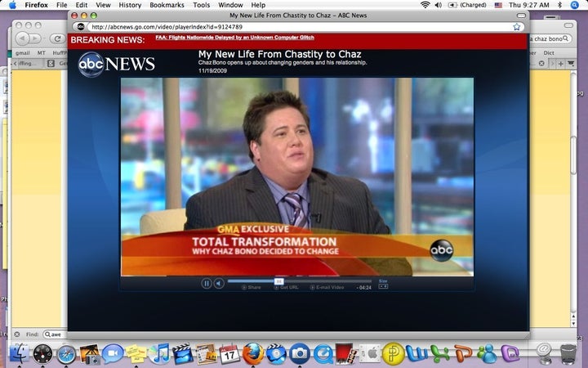Image resolution: width=588 pixels, height=368 pixels.
Task: Open Microsoft PowerPoint from the Dock
Action: pyautogui.click(x=464, y=354)
